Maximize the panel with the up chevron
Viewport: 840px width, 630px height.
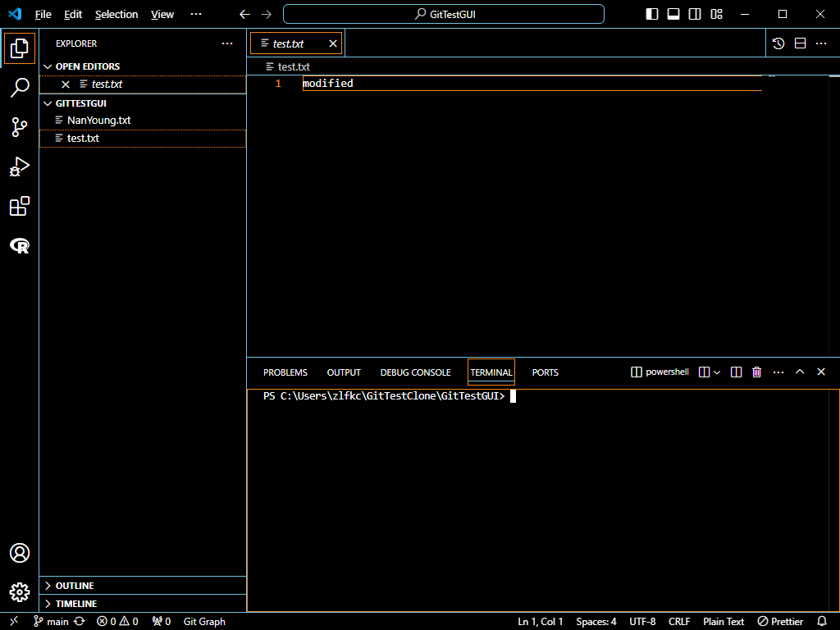point(800,372)
